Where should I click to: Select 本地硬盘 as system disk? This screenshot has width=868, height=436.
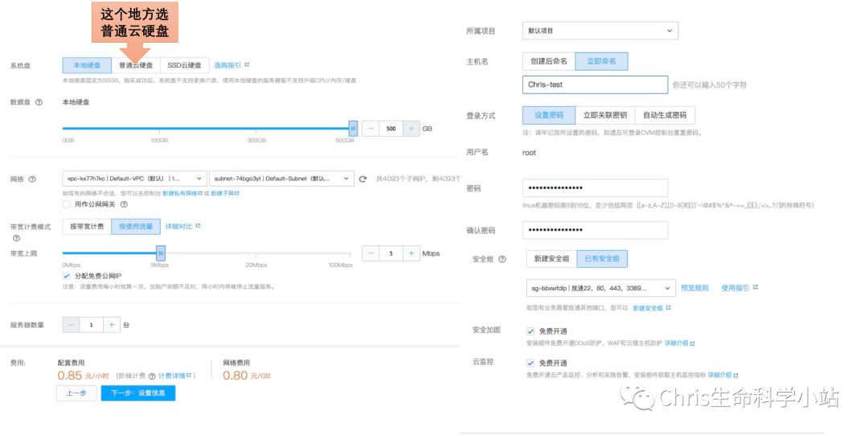coord(87,65)
